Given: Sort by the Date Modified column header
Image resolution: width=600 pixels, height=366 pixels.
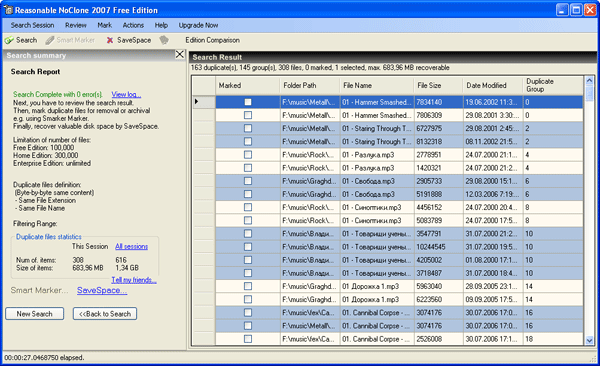Looking at the screenshot, I should [x=493, y=85].
